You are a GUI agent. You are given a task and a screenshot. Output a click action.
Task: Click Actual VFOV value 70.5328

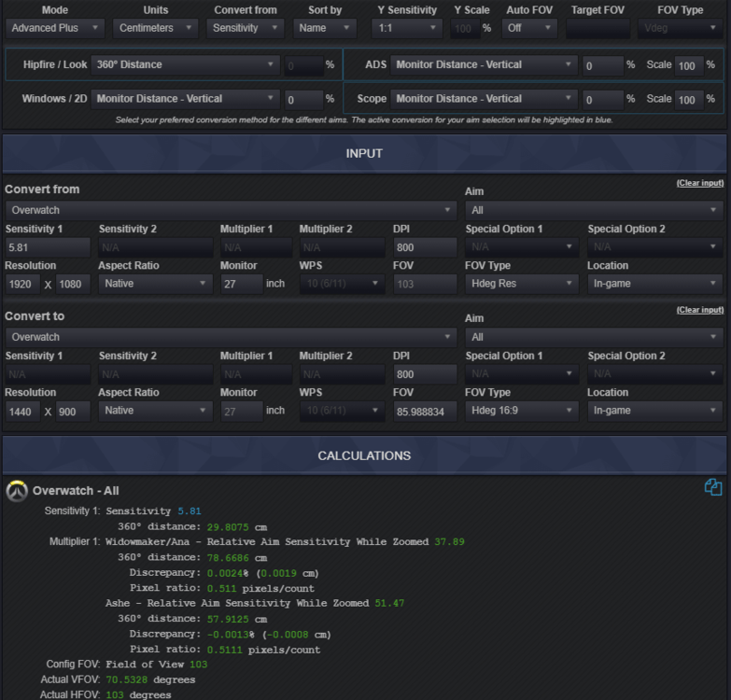pos(127,680)
